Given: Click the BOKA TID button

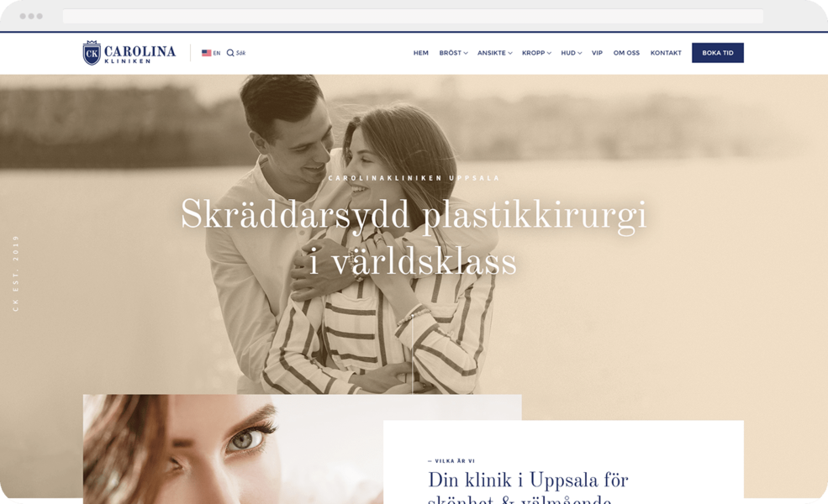Looking at the screenshot, I should click(x=718, y=53).
